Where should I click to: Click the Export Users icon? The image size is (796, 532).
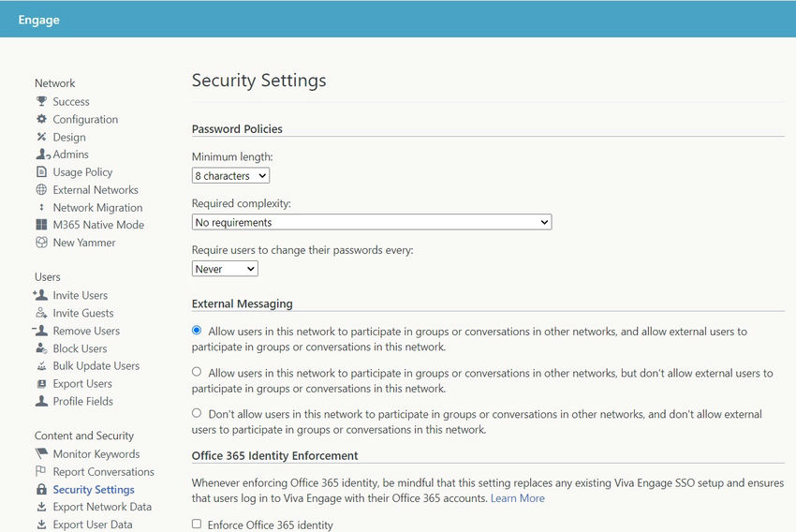tap(41, 383)
